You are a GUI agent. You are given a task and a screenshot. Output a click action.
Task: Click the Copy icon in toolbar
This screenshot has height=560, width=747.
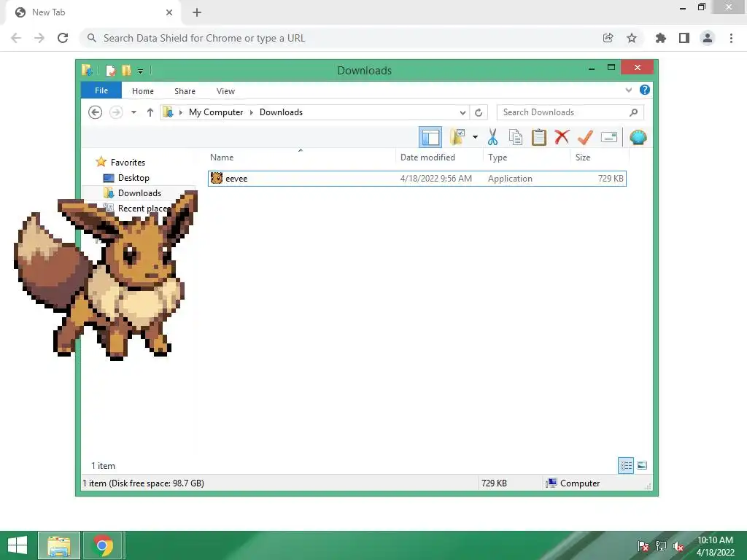click(x=516, y=137)
